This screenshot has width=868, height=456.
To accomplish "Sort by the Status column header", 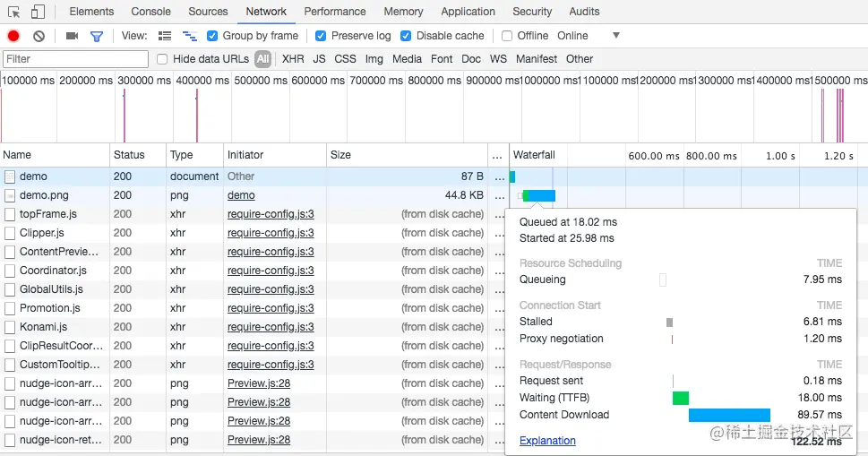I will (x=138, y=155).
